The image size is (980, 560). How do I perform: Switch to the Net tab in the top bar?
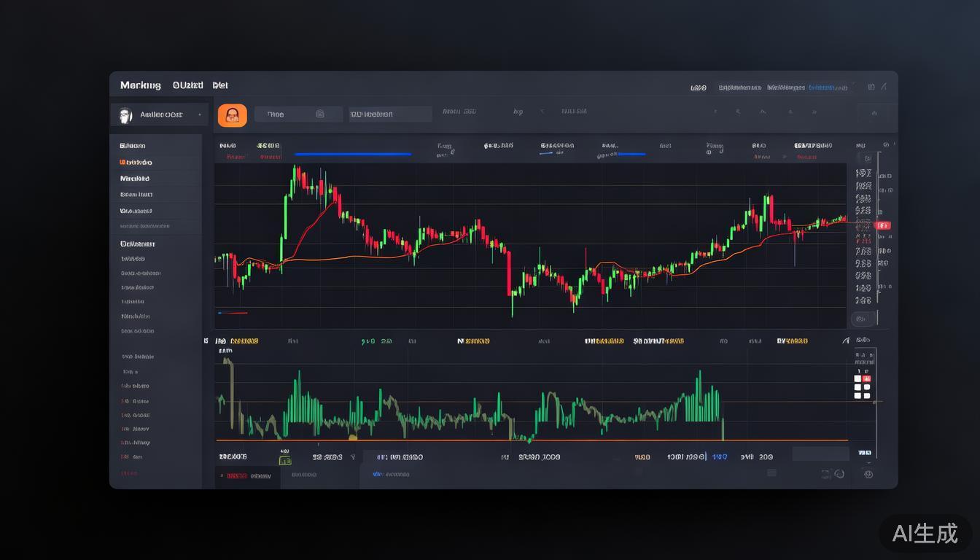coord(220,85)
